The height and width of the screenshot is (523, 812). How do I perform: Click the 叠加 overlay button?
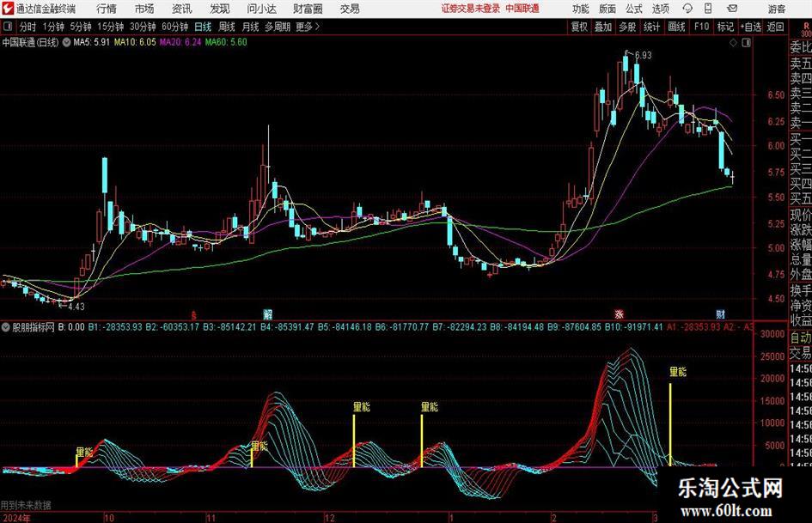click(x=603, y=27)
